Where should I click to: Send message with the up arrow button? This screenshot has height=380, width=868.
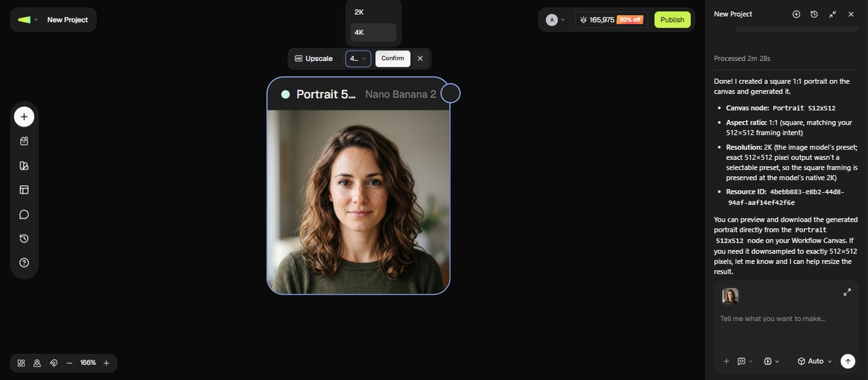[848, 361]
